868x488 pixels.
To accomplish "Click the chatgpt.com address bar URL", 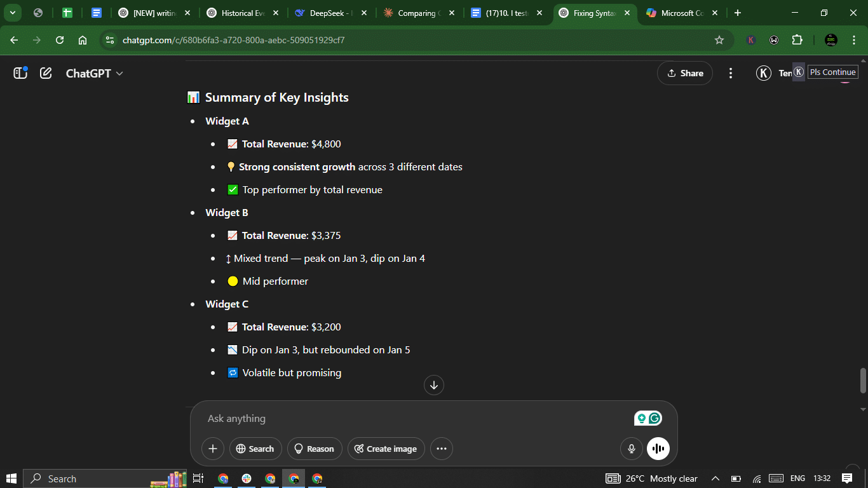I will pyautogui.click(x=233, y=40).
